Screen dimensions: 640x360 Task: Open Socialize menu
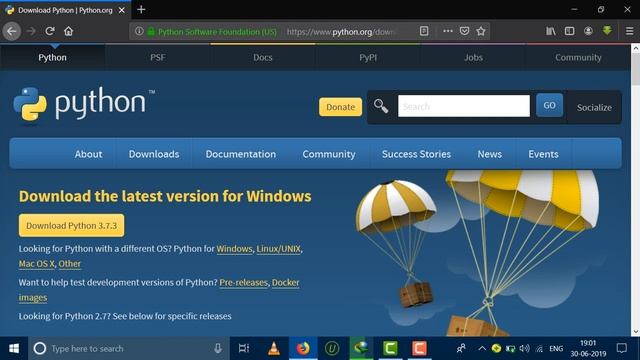pos(594,107)
